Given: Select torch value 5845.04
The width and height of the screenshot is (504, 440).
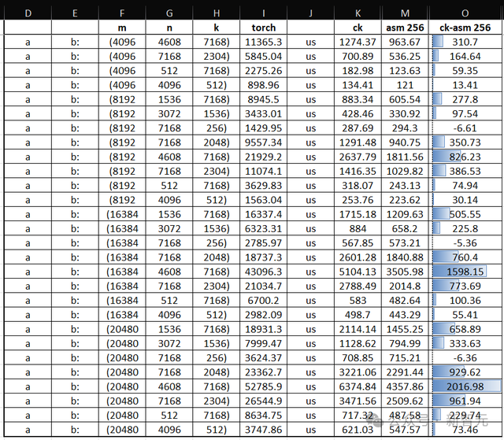Looking at the screenshot, I should (x=264, y=56).
